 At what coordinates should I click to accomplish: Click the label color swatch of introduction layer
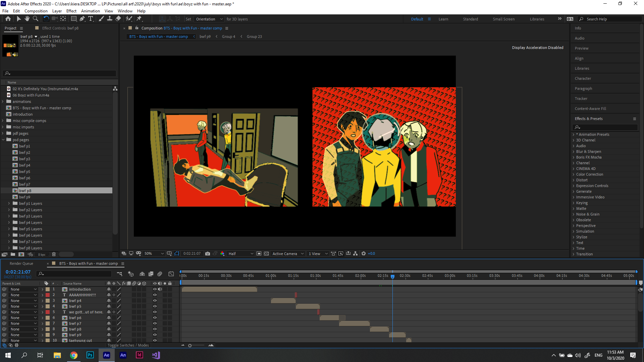(x=48, y=289)
